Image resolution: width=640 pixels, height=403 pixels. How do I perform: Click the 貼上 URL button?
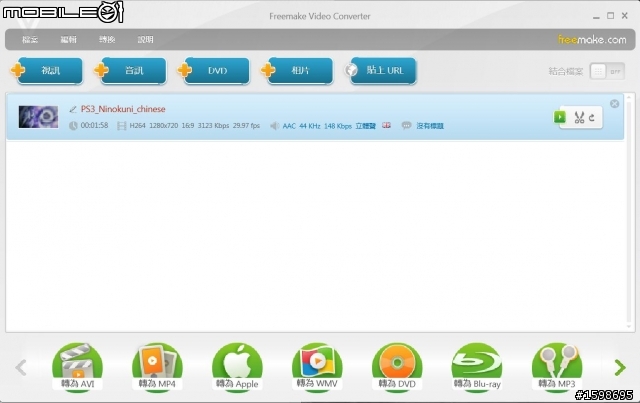(382, 71)
